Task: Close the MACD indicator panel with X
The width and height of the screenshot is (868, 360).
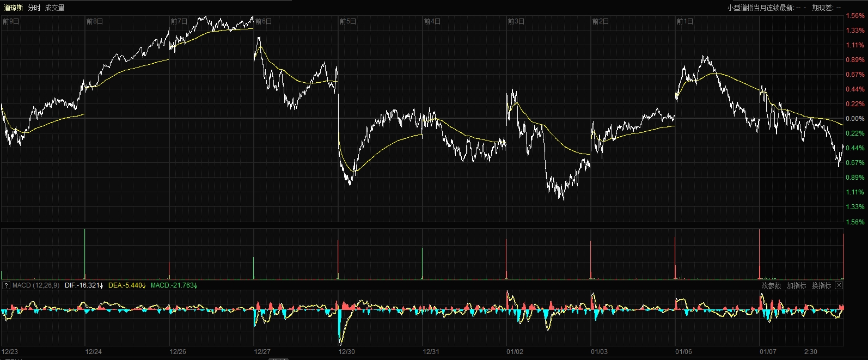Action: (839, 285)
